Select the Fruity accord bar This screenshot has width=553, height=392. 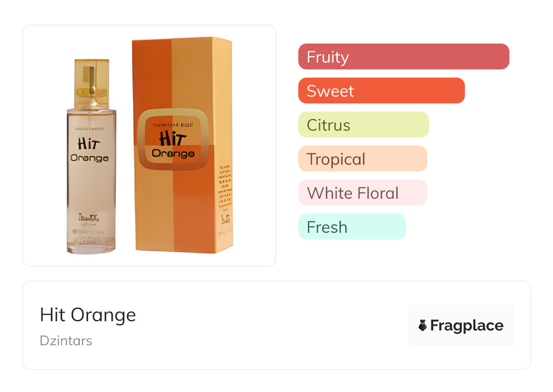click(x=404, y=57)
